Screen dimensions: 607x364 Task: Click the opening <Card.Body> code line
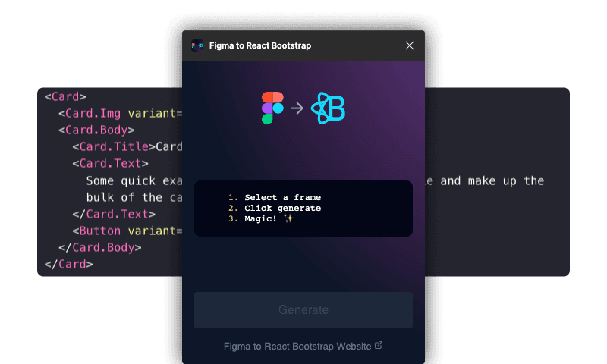[x=96, y=130]
